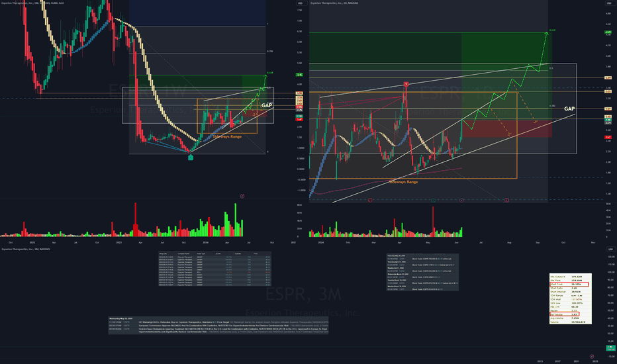Click the red flag marker above April daily peak
617x364 pixels.
[406, 84]
